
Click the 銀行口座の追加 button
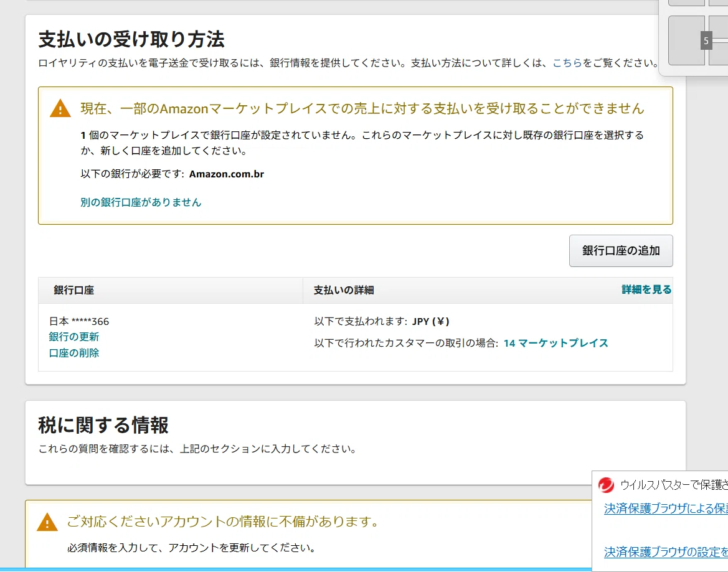click(x=621, y=251)
